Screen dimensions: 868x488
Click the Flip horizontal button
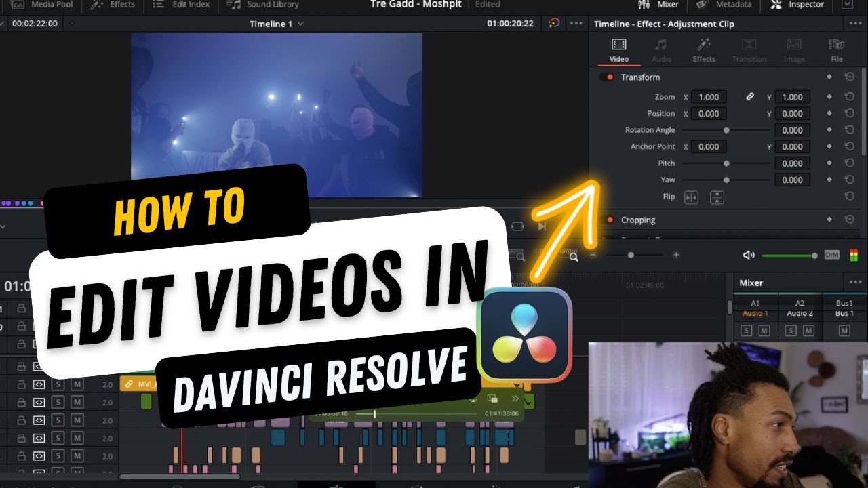click(691, 197)
